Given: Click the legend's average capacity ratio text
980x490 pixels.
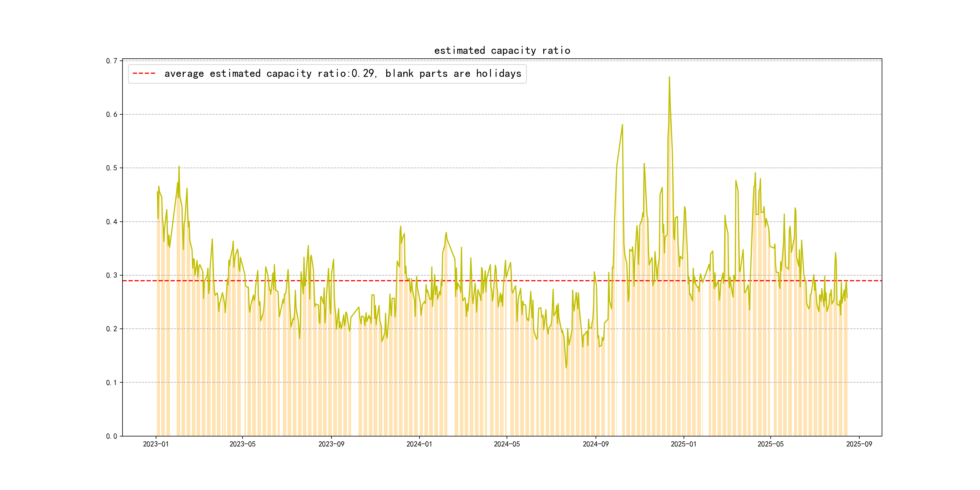Looking at the screenshot, I should [x=342, y=73].
